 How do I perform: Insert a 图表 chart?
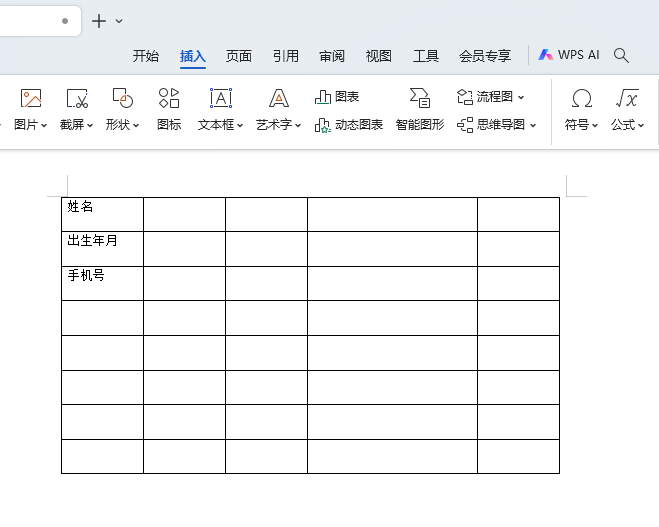[337, 97]
